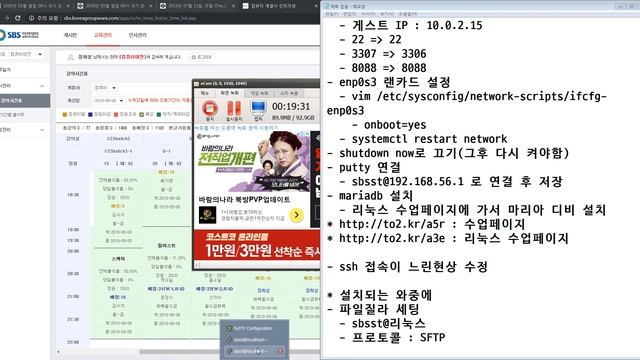Switch to the 화면 녹화 tab in oCam
This screenshot has height=360, width=640.
(230, 93)
